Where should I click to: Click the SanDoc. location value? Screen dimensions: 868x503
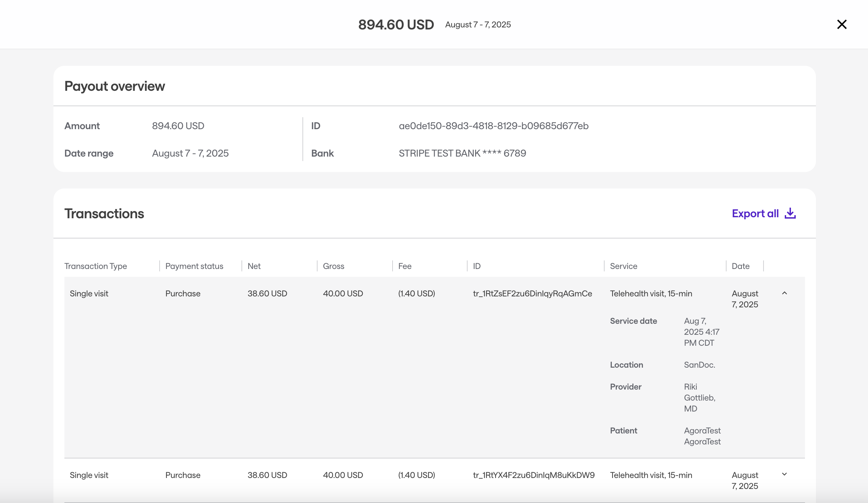click(x=699, y=365)
